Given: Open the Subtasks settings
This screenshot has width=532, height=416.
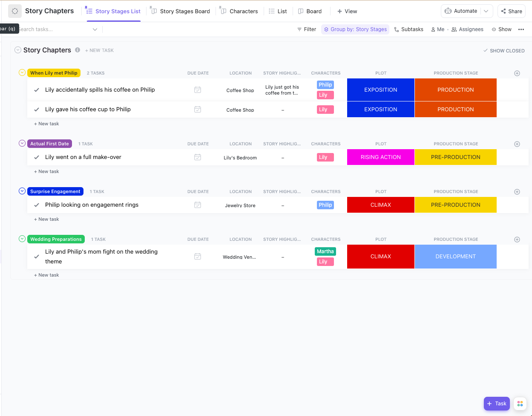Looking at the screenshot, I should (408, 29).
